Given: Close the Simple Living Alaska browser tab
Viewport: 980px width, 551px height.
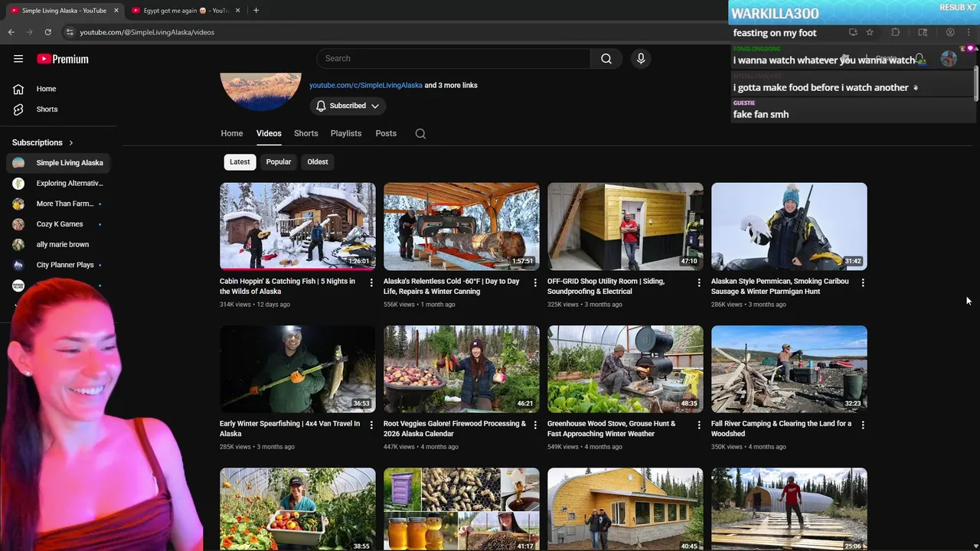Looking at the screenshot, I should coord(116,11).
